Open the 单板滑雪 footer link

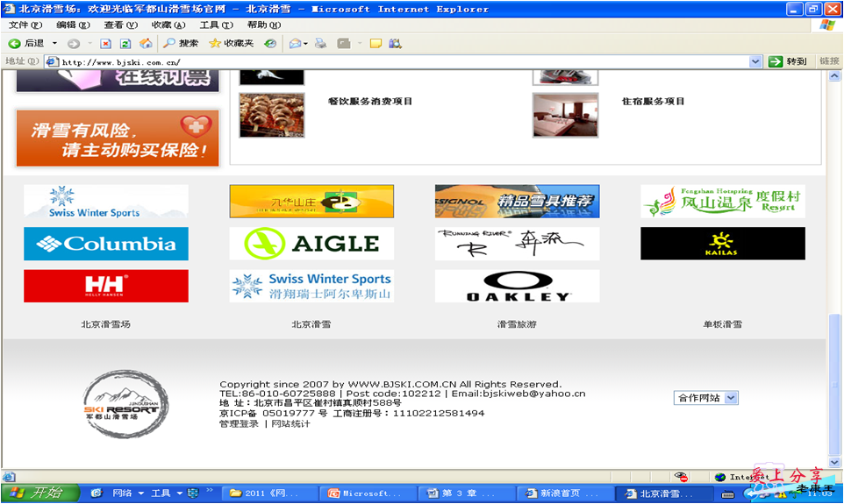[722, 324]
